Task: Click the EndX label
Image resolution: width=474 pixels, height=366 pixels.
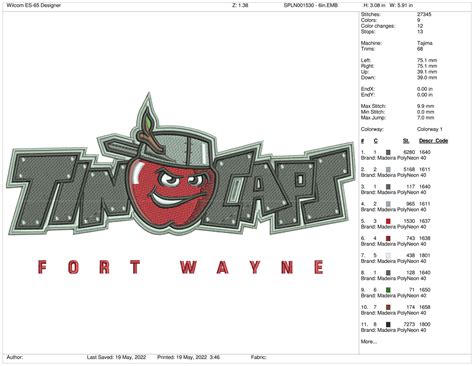Action: coord(368,89)
